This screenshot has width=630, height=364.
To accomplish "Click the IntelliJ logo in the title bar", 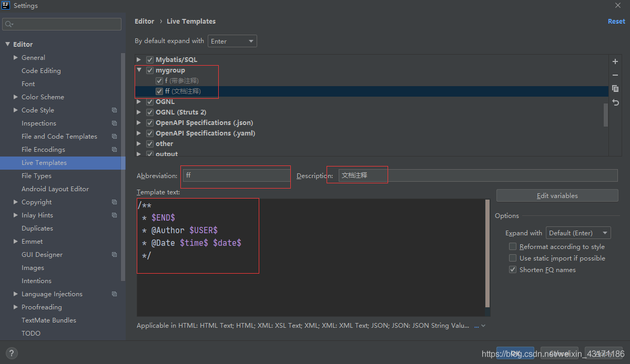I will coord(6,5).
